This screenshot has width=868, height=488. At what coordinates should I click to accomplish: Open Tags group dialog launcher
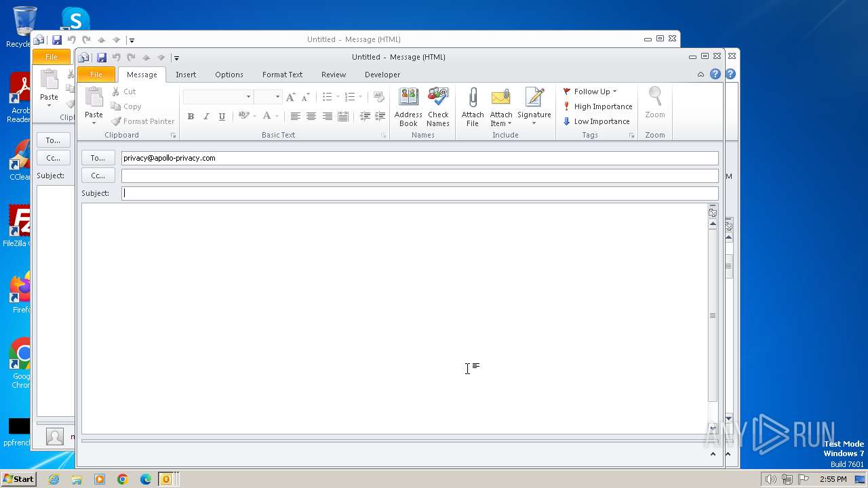(632, 136)
